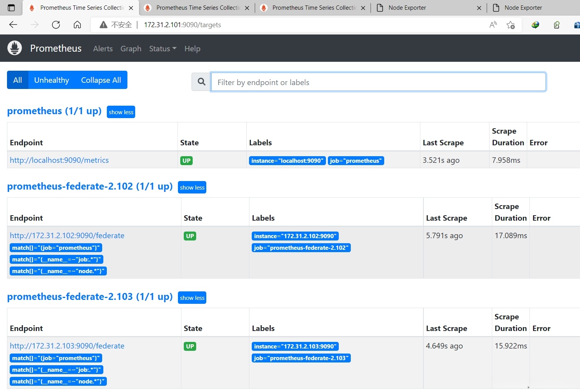The width and height of the screenshot is (580, 392).
Task: Open the browser home page icon
Action: click(x=77, y=25)
